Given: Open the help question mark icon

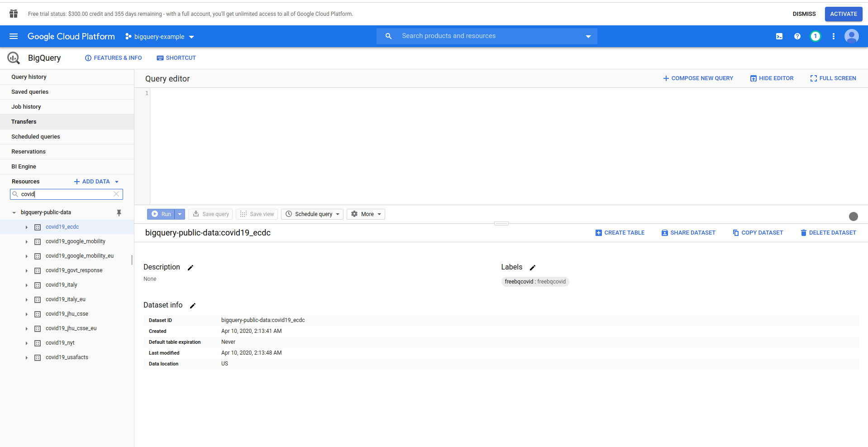Looking at the screenshot, I should pyautogui.click(x=797, y=36).
